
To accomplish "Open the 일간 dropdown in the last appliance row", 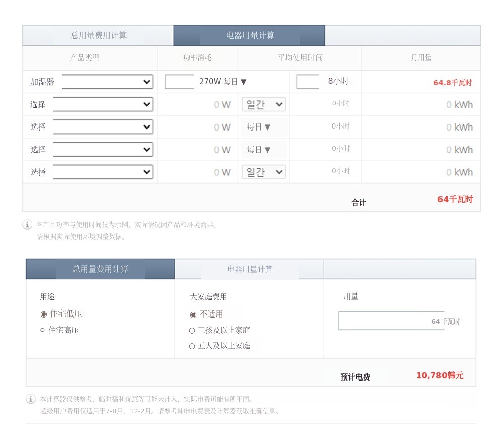I will tap(264, 172).
